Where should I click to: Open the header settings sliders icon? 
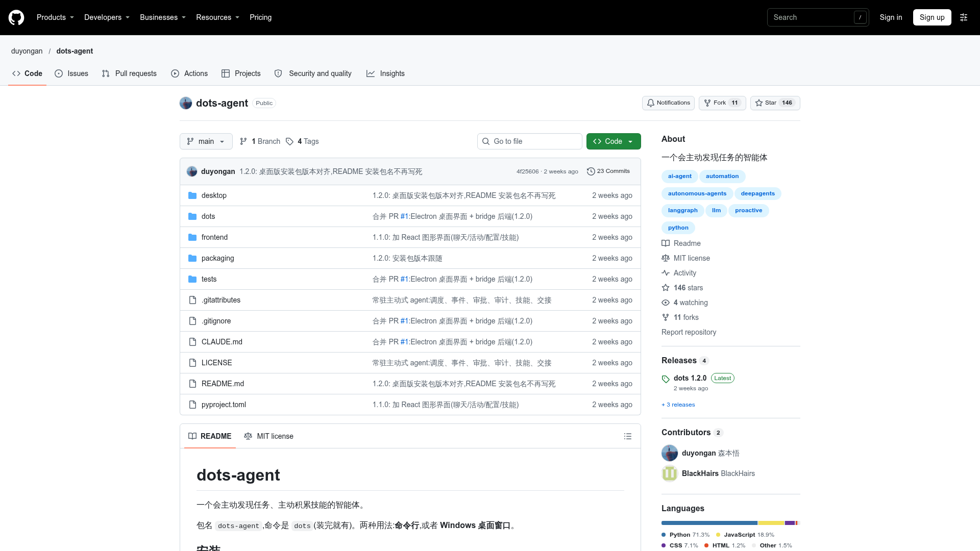[x=964, y=17]
